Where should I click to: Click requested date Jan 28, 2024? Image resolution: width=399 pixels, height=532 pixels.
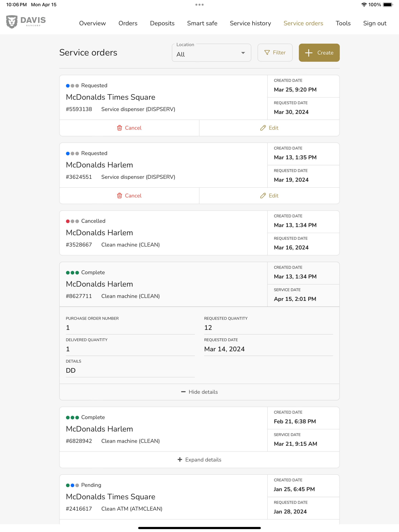click(290, 512)
